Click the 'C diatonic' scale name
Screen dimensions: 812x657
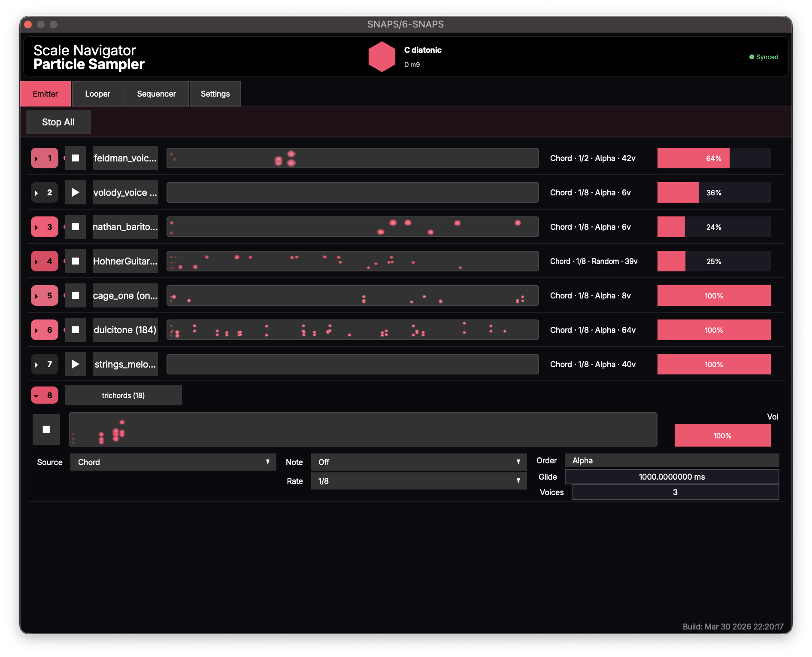[x=423, y=50]
